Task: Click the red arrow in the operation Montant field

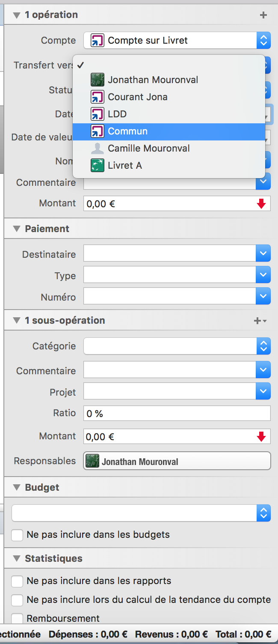Action: pos(261,204)
